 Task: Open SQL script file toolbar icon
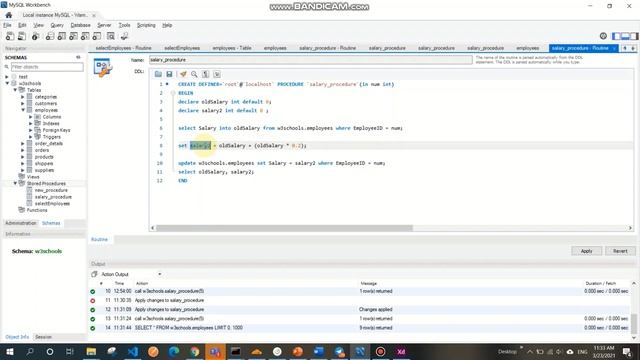pos(22,36)
